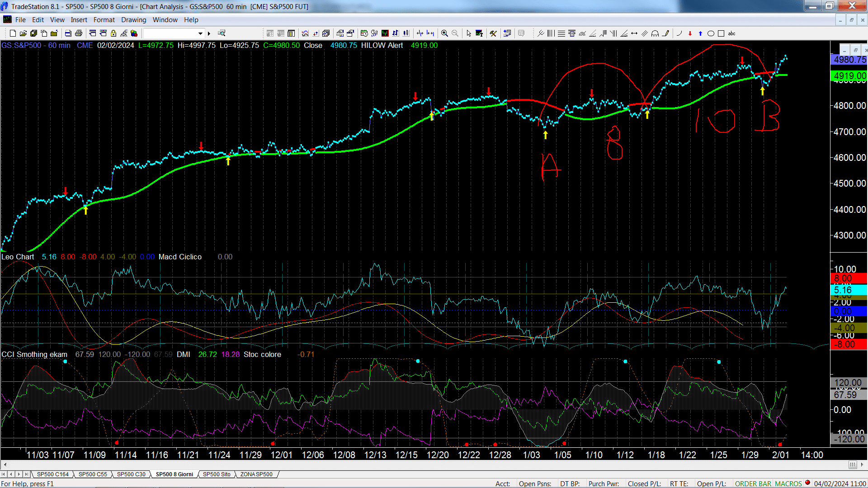
Task: Select the horizontal lines drawing tool
Action: 561,33
